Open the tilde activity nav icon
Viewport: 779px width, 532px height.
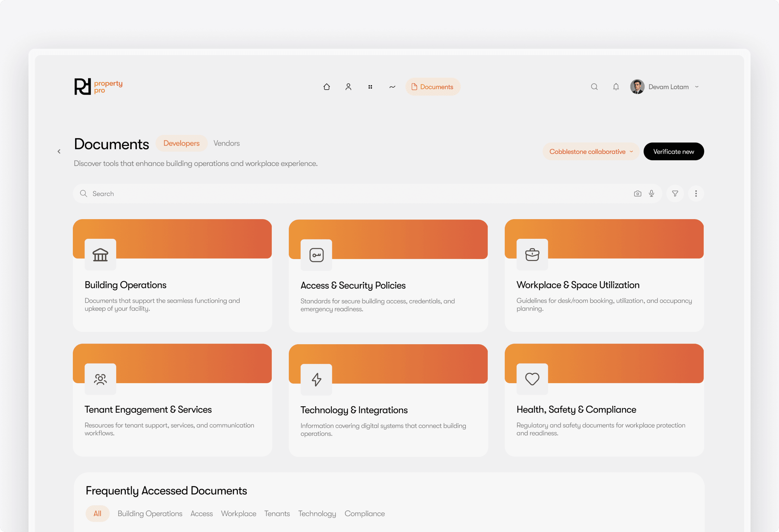tap(392, 87)
